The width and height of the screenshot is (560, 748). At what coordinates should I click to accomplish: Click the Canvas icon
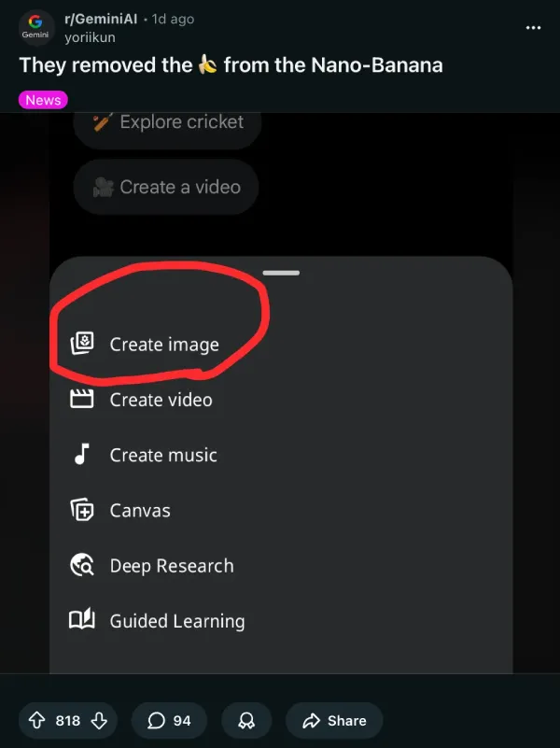click(x=82, y=510)
